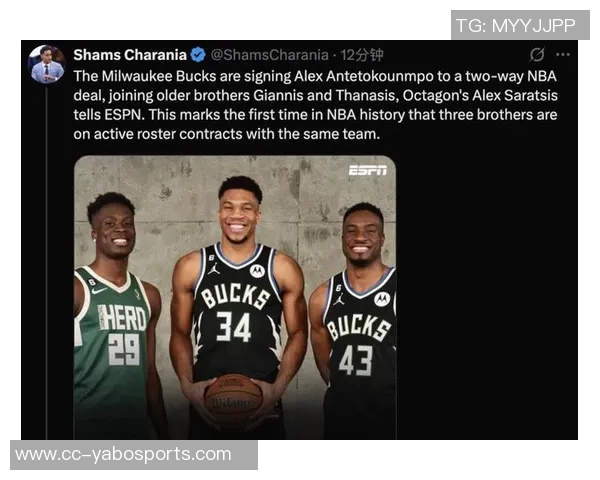Open the @ShamsCharania handle link

point(269,55)
